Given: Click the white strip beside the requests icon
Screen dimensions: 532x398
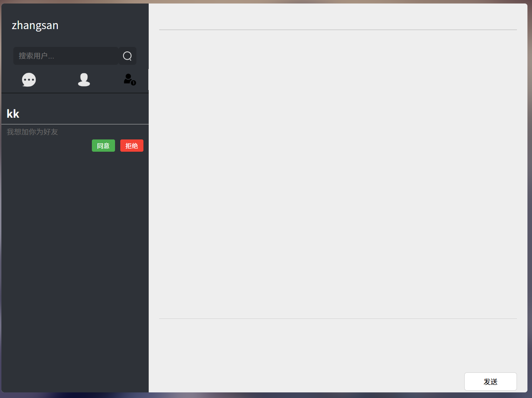Looking at the screenshot, I should [148, 80].
